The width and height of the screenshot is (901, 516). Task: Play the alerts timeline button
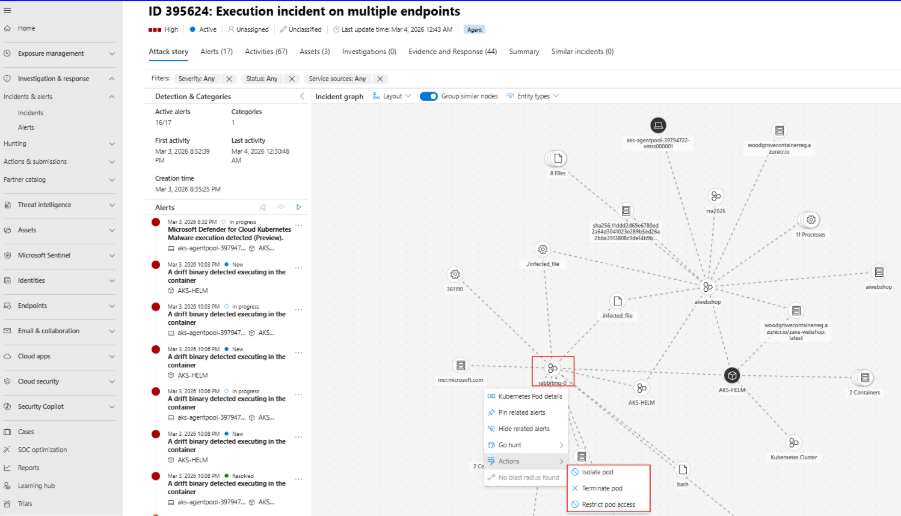click(299, 207)
